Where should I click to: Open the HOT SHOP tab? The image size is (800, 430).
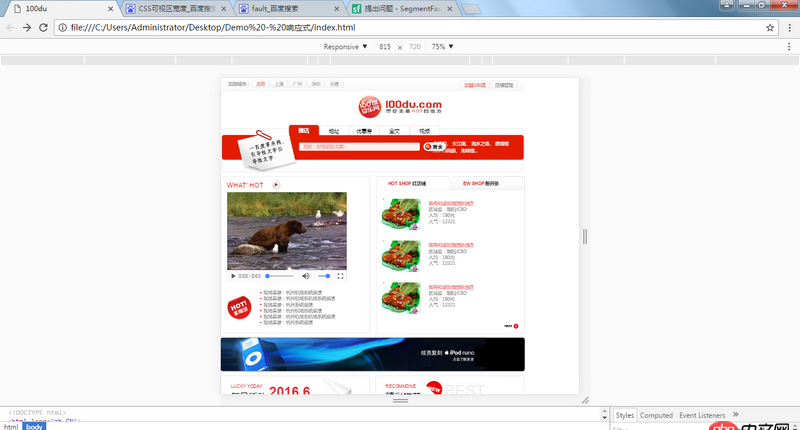point(413,183)
